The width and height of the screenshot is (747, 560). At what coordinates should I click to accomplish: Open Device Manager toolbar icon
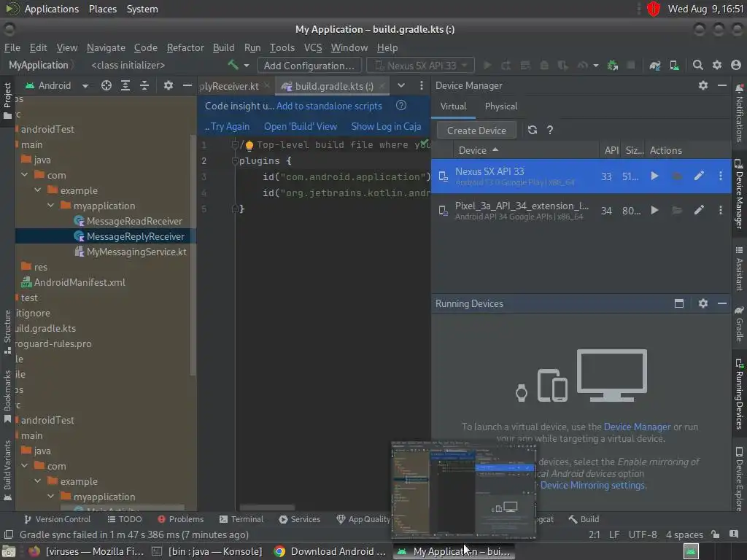click(675, 65)
